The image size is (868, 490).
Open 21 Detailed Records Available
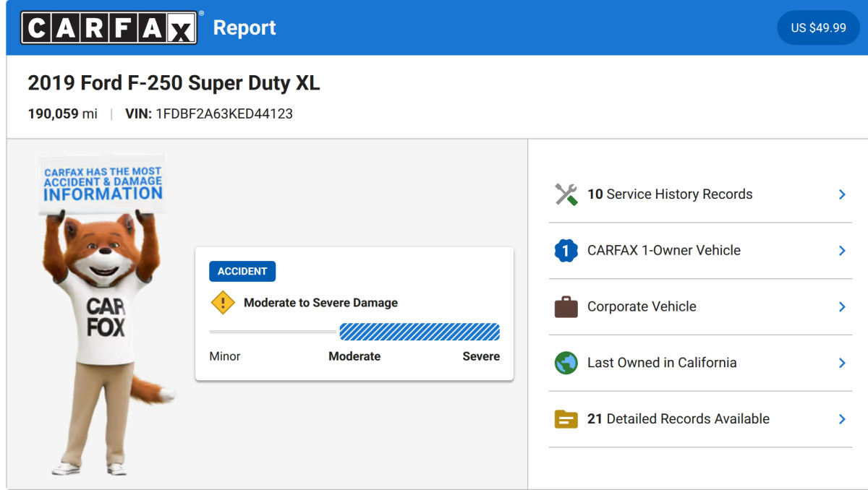click(700, 419)
